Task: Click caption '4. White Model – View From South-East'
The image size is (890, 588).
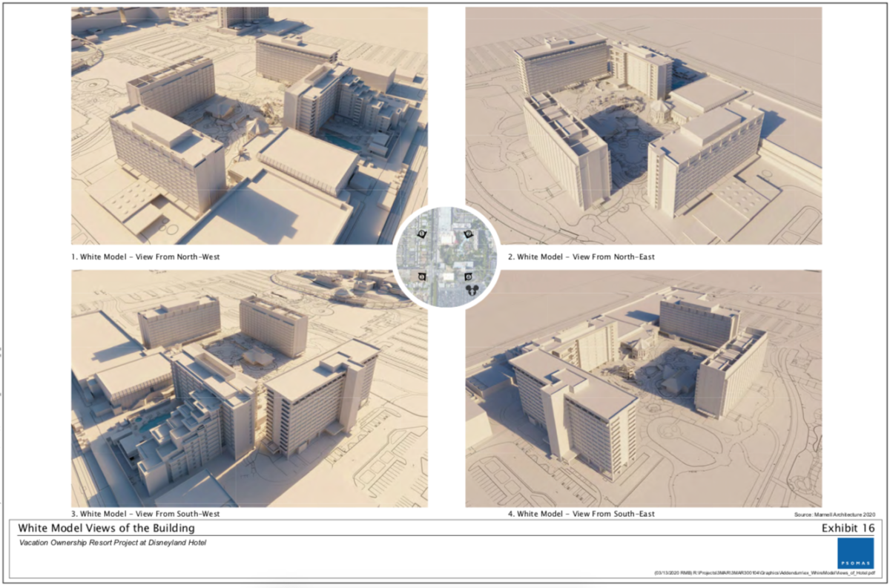Action: 581,513
